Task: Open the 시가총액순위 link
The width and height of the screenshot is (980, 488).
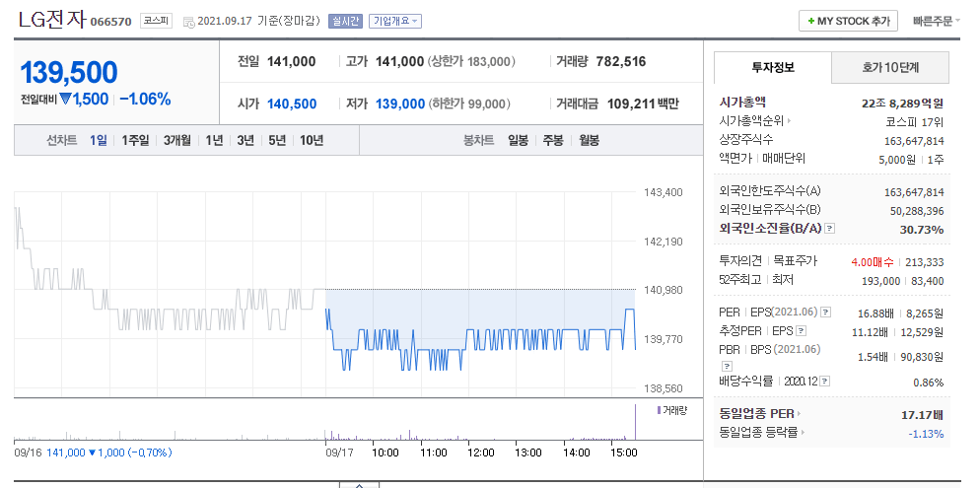Action: pos(751,121)
